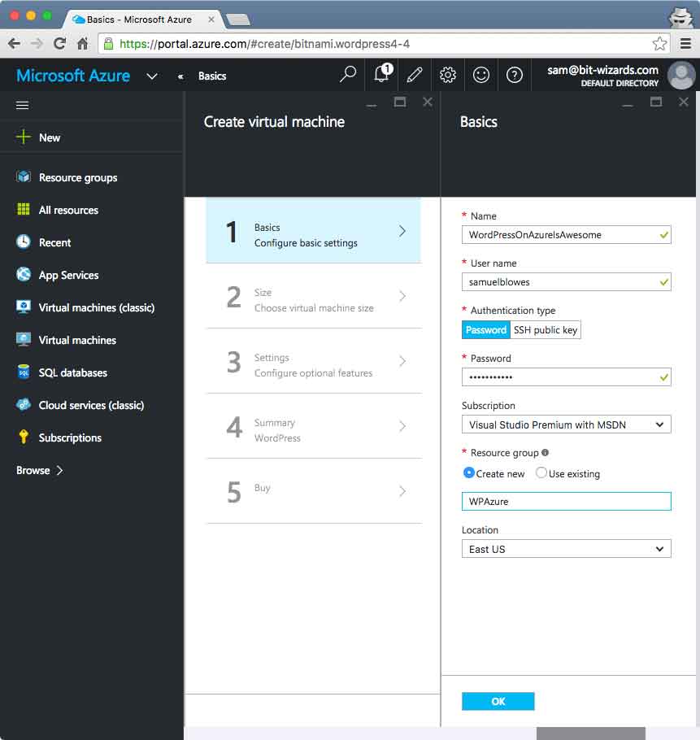Open the notifications bell icon
The height and width of the screenshot is (740, 700).
pyautogui.click(x=382, y=74)
